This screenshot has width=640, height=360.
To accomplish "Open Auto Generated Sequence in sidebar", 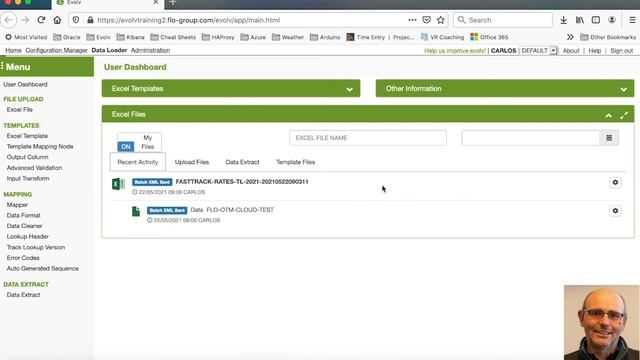I will click(x=42, y=269).
